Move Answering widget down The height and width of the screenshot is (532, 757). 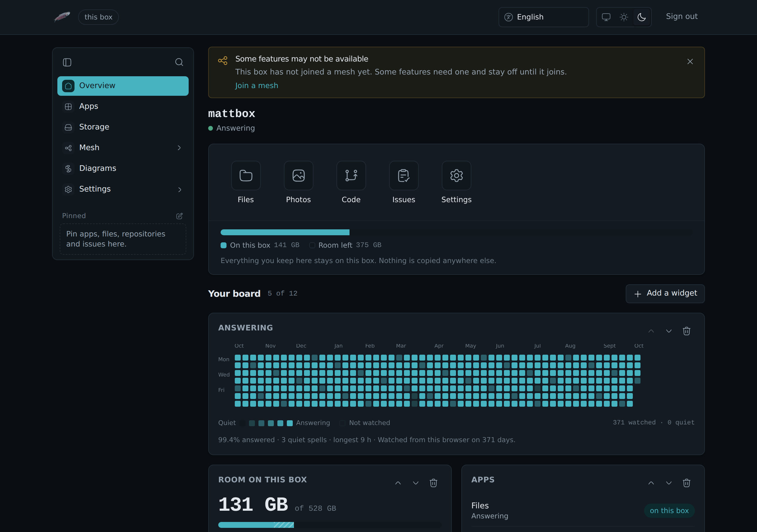point(669,331)
